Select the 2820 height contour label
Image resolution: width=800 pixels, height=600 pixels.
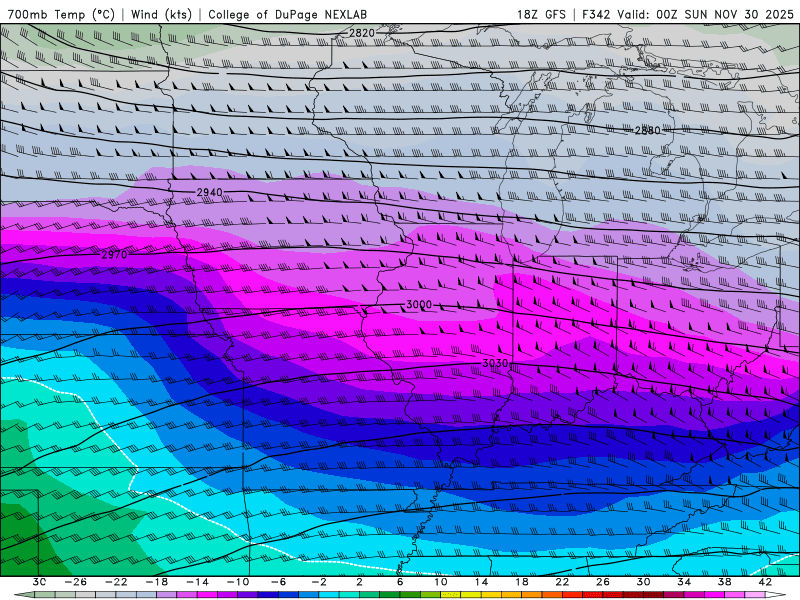pos(362,33)
